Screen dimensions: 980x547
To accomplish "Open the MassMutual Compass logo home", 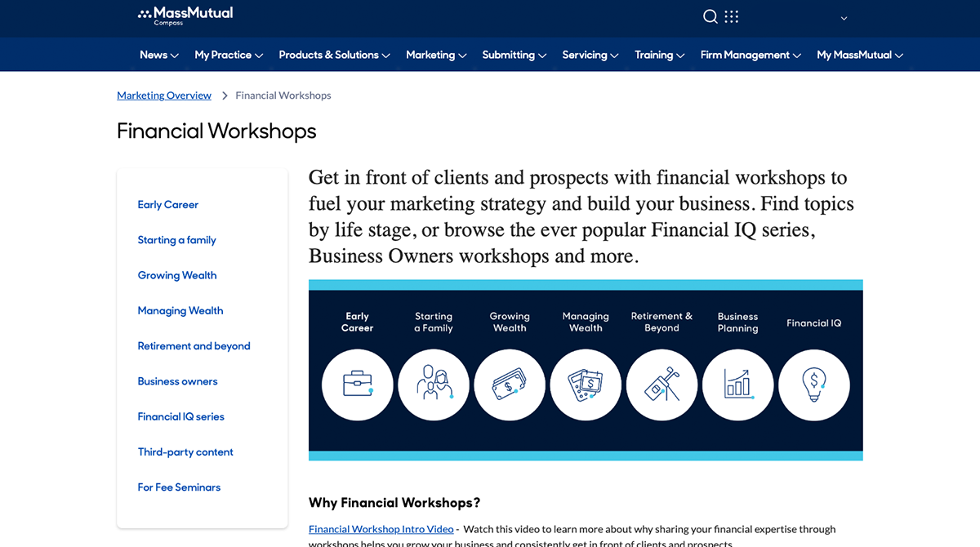I will coord(185,16).
